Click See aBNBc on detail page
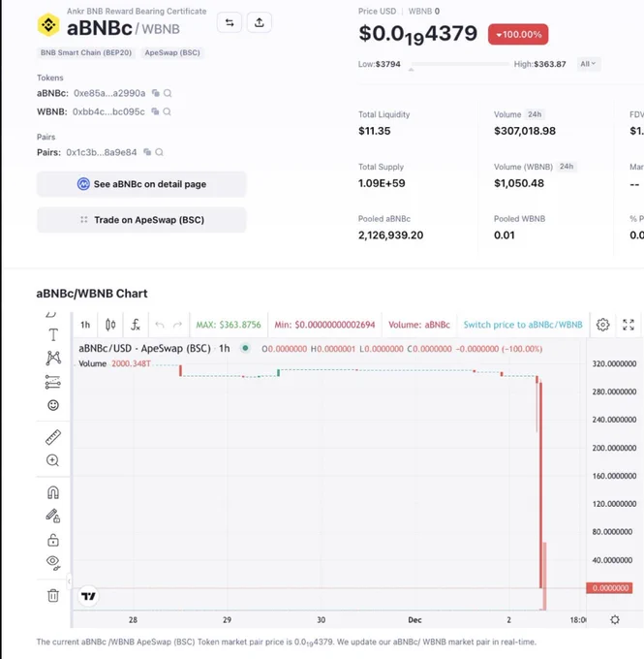This screenshot has width=644, height=659. (x=141, y=184)
